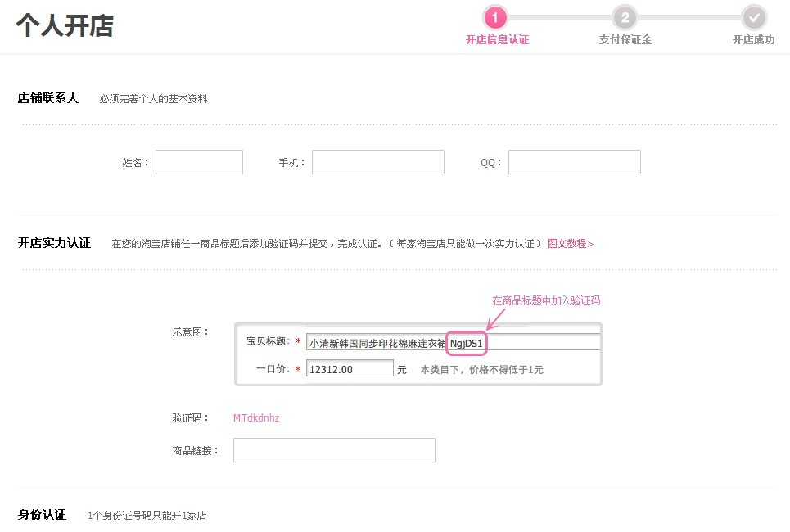Click the gray step 2 circle
Viewport: 790px width, 532px height.
(625, 17)
